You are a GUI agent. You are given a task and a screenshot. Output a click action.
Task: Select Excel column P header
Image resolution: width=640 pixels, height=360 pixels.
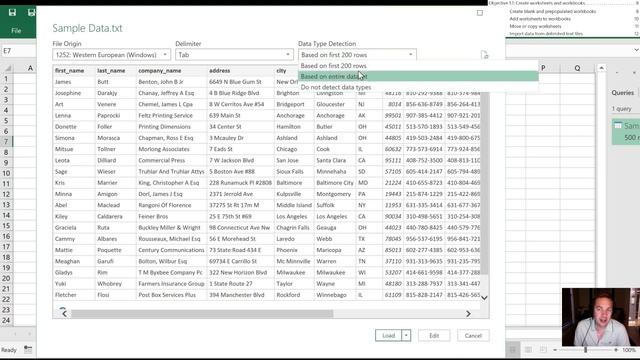543,68
